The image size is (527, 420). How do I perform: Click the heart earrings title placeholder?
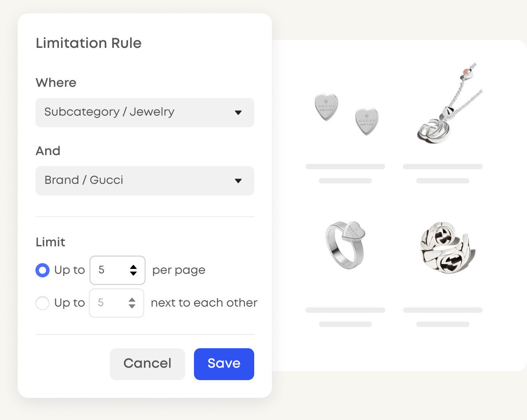pyautogui.click(x=345, y=167)
